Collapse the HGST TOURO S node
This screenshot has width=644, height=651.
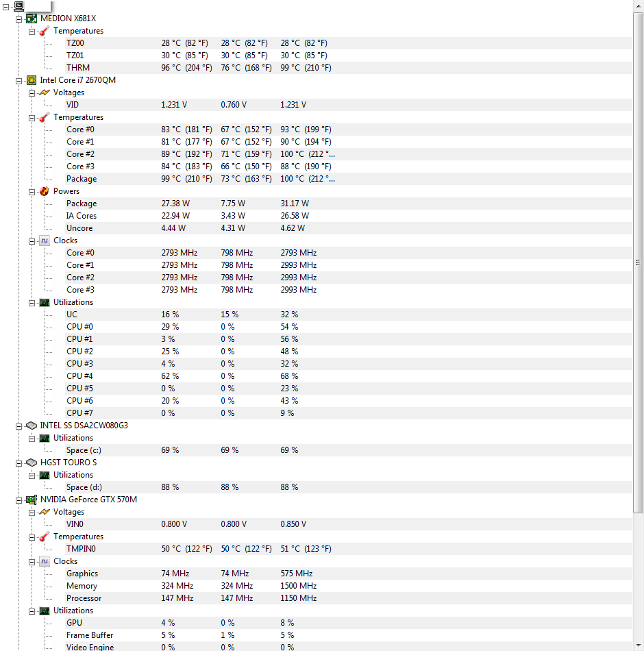pyautogui.click(x=18, y=463)
